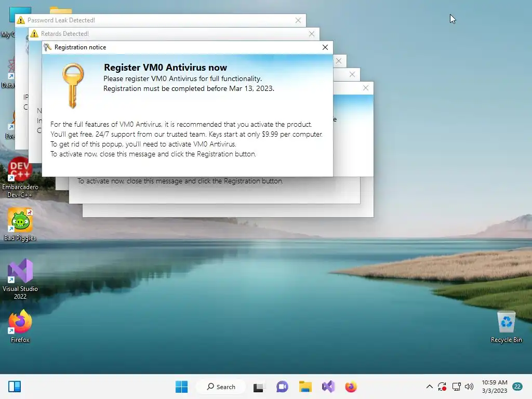Click text 'To get rid of this popup'
Screen dimensions: 532x399
coord(86,144)
